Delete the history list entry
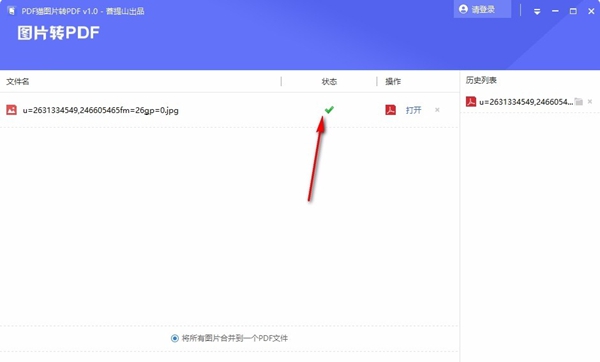The height and width of the screenshot is (362, 600). coord(590,101)
